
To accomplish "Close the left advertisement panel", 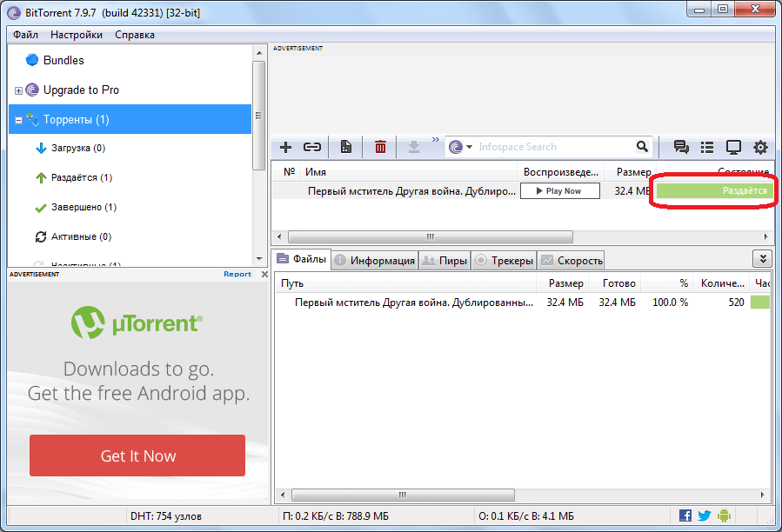I will click(264, 274).
